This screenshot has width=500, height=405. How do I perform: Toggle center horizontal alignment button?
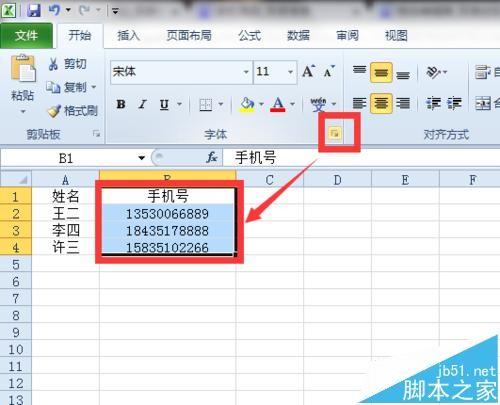click(x=381, y=103)
